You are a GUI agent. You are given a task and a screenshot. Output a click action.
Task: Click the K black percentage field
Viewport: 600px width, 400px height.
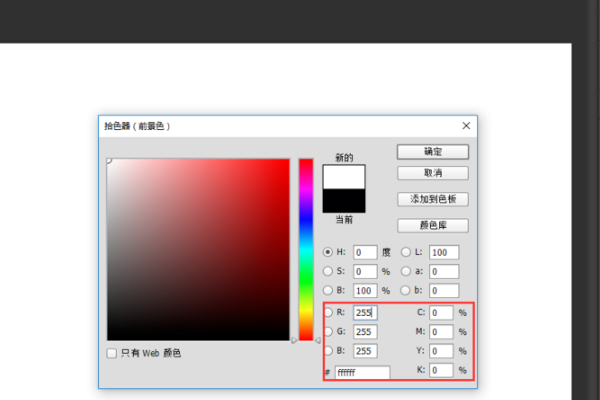pos(442,370)
